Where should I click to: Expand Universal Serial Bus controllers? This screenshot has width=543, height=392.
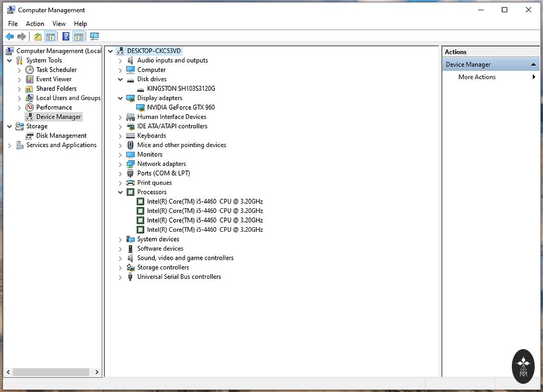click(121, 277)
